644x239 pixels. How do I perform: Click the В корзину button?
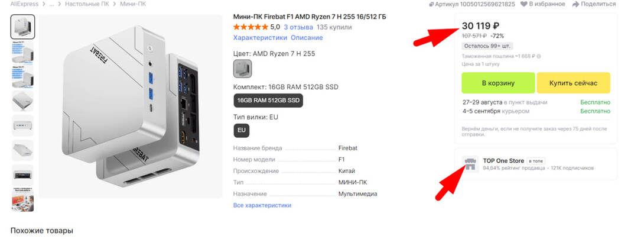point(498,83)
